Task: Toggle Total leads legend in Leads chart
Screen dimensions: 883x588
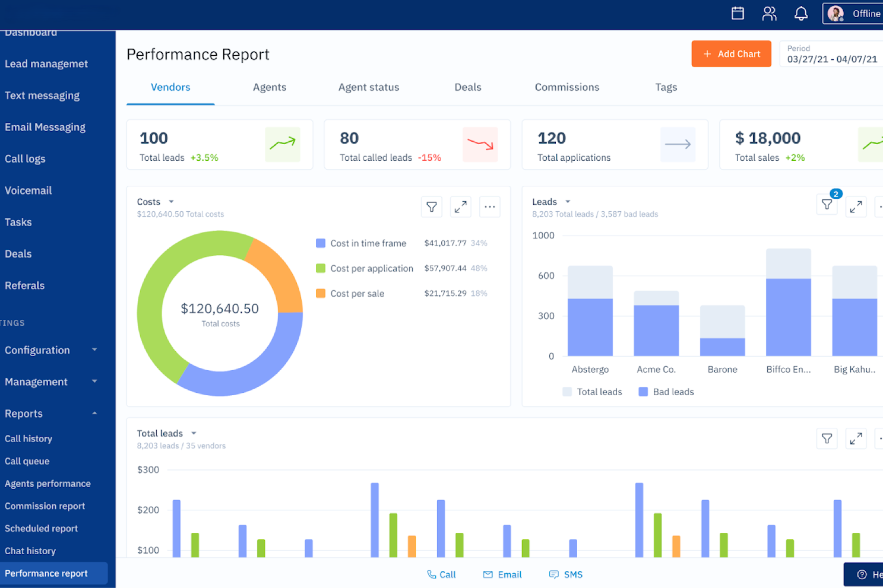Action: (x=593, y=392)
